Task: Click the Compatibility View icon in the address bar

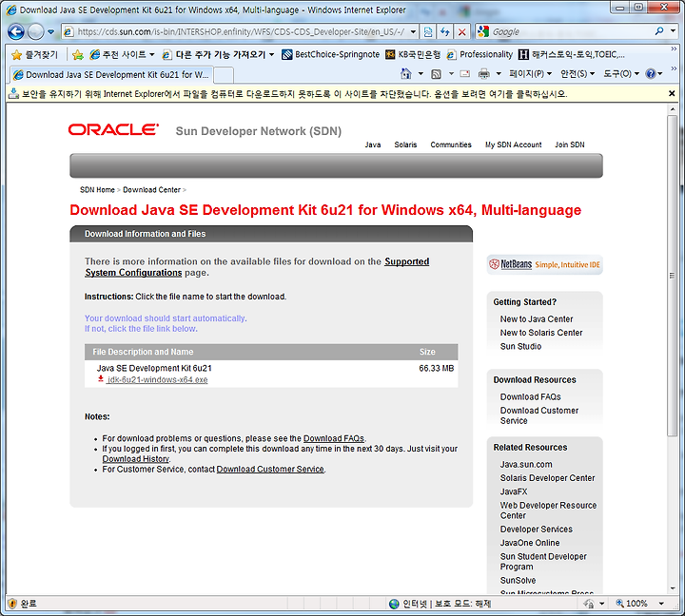Action: pyautogui.click(x=428, y=31)
